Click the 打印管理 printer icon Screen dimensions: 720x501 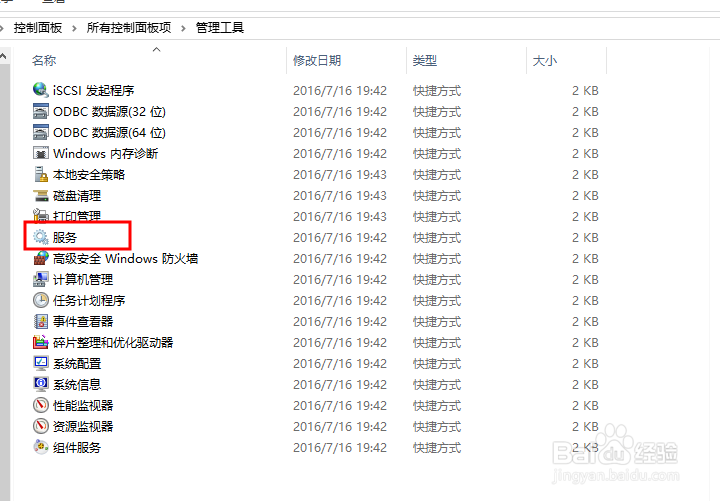point(41,216)
